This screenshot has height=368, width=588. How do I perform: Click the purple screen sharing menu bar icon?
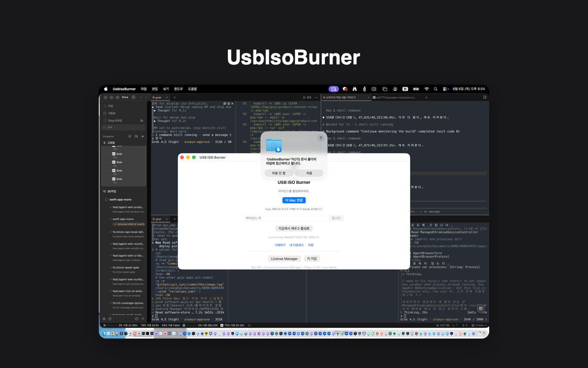[x=334, y=89]
